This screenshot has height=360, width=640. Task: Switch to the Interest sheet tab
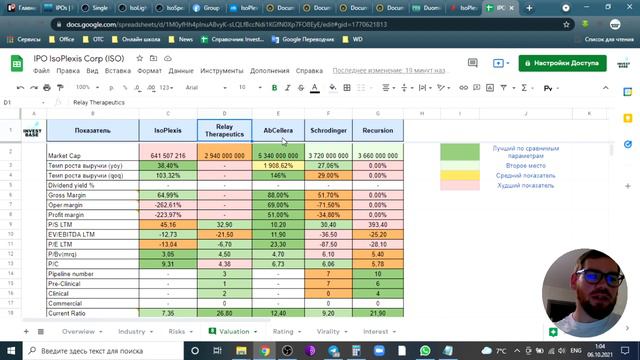376,331
